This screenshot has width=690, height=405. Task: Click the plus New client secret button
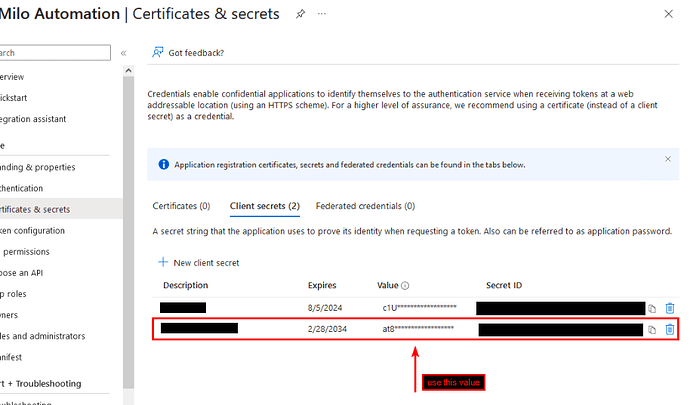click(198, 262)
